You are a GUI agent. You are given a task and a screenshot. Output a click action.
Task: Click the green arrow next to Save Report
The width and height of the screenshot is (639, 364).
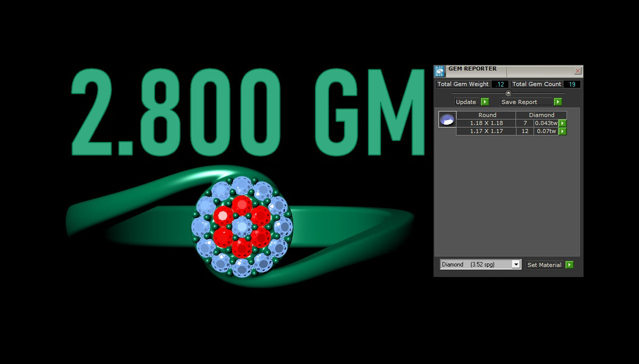(x=558, y=102)
